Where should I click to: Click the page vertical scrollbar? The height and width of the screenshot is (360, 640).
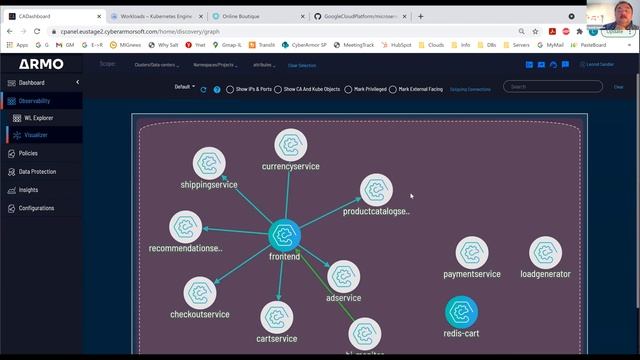point(638,190)
